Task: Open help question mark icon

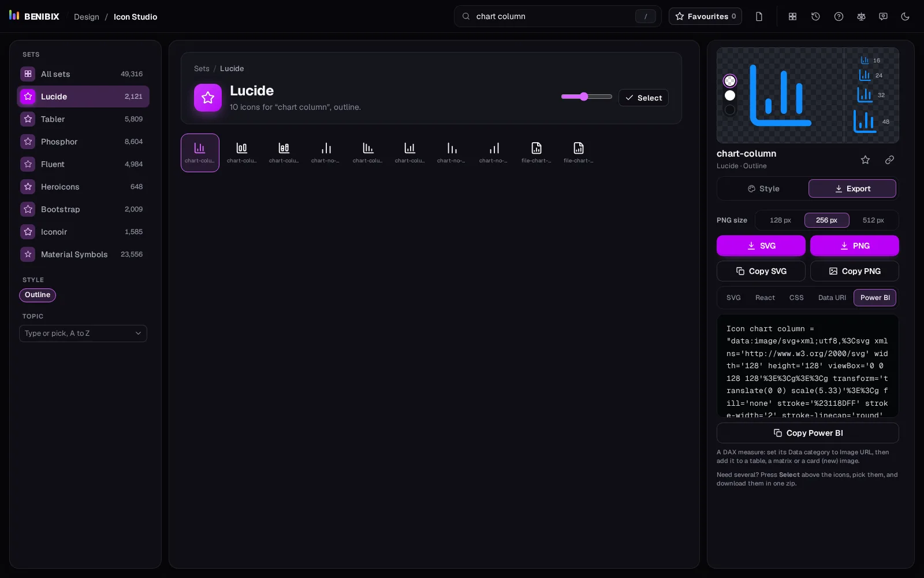Action: 839,17
